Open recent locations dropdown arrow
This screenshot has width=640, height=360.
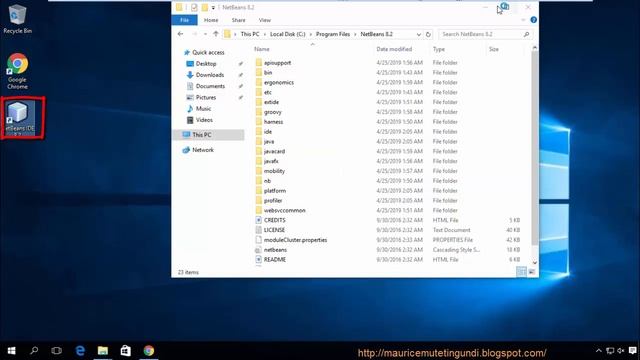205,34
